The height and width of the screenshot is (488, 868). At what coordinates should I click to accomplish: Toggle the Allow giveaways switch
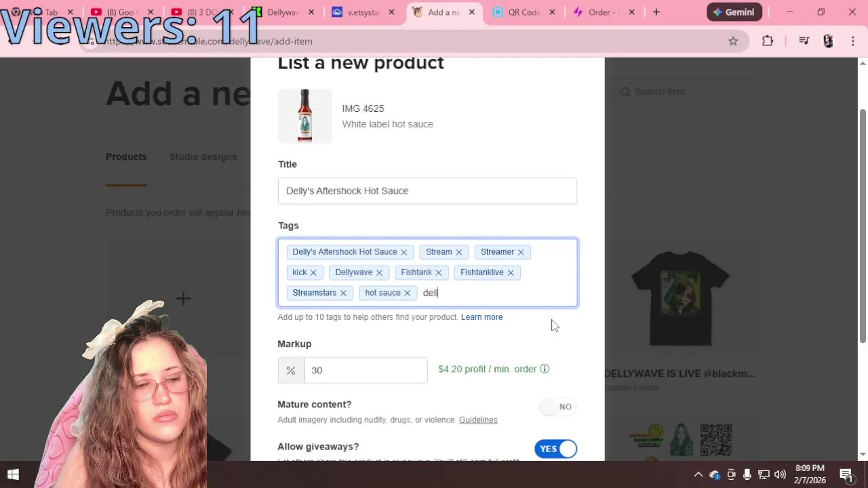point(555,449)
